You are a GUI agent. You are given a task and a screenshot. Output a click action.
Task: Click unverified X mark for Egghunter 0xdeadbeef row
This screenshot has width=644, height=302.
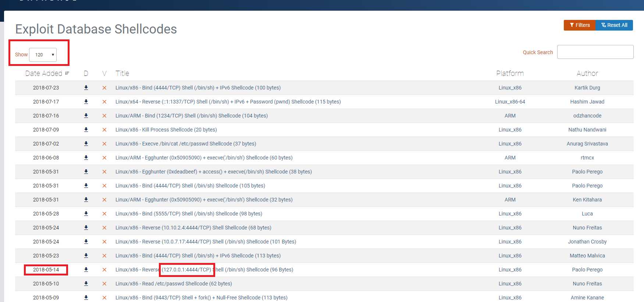point(104,172)
